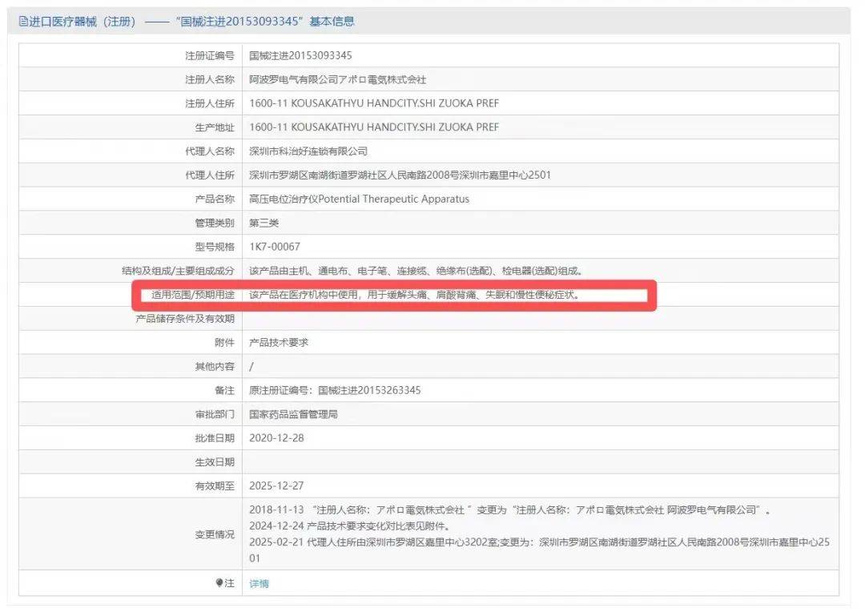Click the registration number 国械注进20153093345 cell
Image resolution: width=865 pixels, height=616 pixels.
304,55
